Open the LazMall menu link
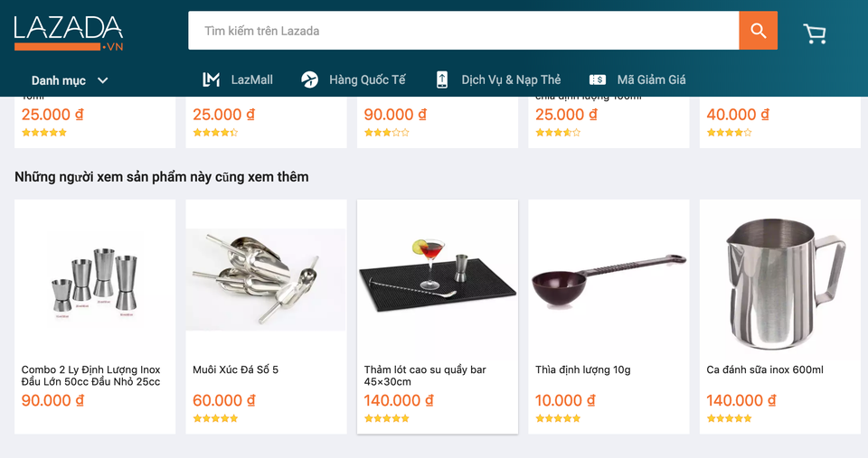Screen dimensions: 868x458 click(251, 79)
